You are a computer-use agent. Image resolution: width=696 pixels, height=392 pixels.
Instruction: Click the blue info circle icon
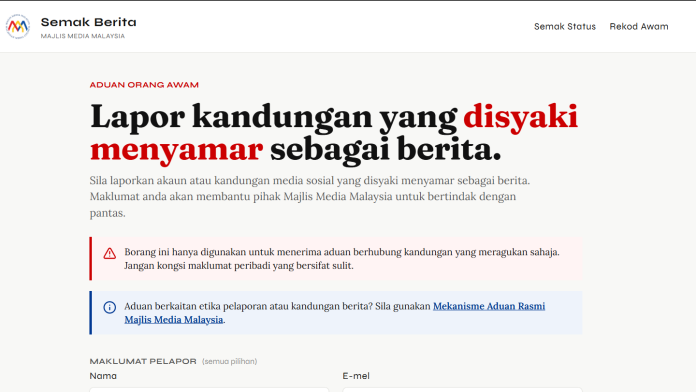(x=110, y=307)
